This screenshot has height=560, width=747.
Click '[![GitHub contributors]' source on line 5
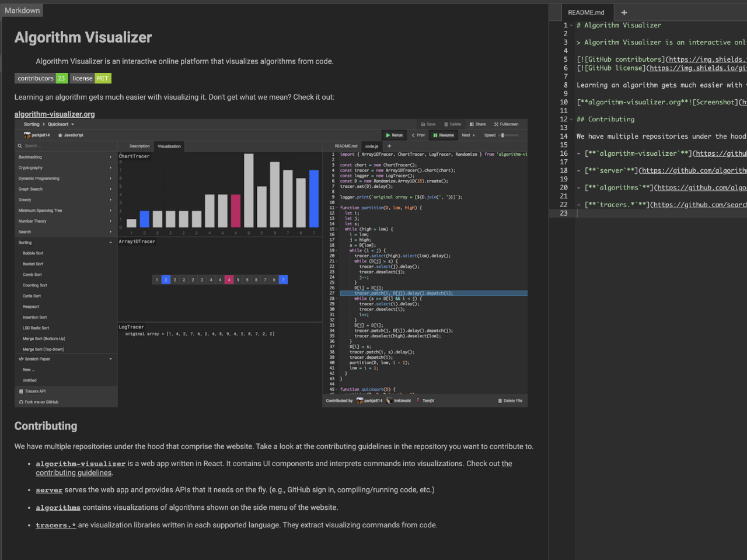click(621, 60)
